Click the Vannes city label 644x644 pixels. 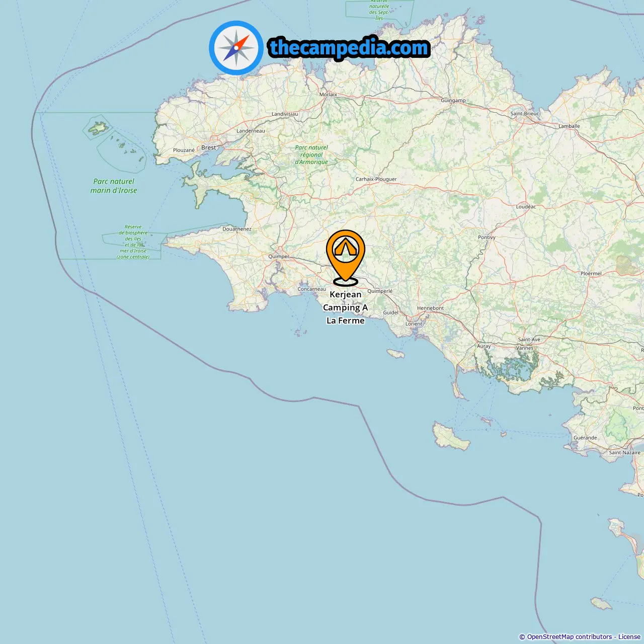click(x=525, y=348)
